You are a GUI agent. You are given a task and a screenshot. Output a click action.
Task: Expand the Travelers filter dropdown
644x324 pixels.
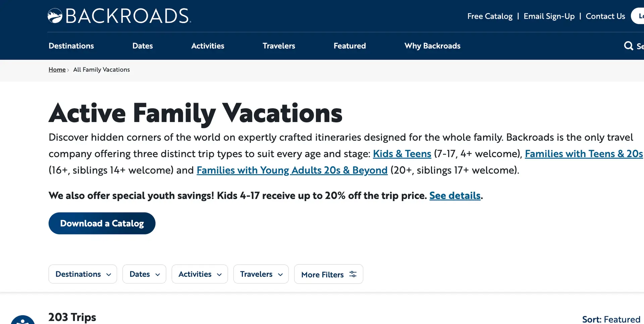(x=261, y=274)
